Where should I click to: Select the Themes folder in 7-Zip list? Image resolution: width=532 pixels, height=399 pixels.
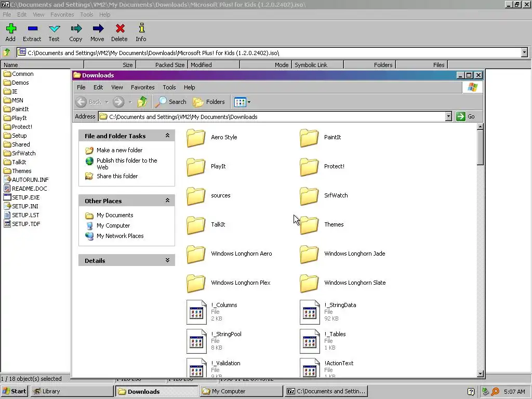18,171
